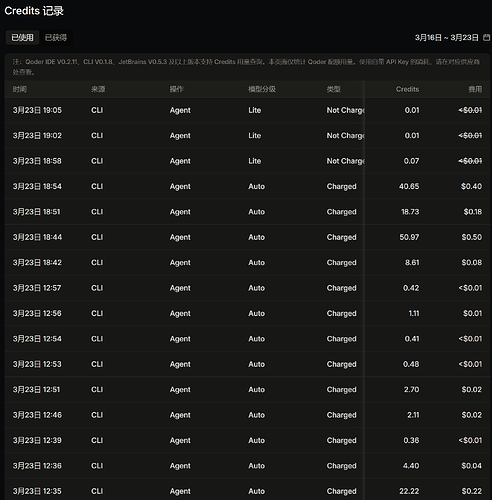492x500 pixels.
Task: Open the 3月16日 ~ 3月23日 date range picker
Action: (x=447, y=37)
